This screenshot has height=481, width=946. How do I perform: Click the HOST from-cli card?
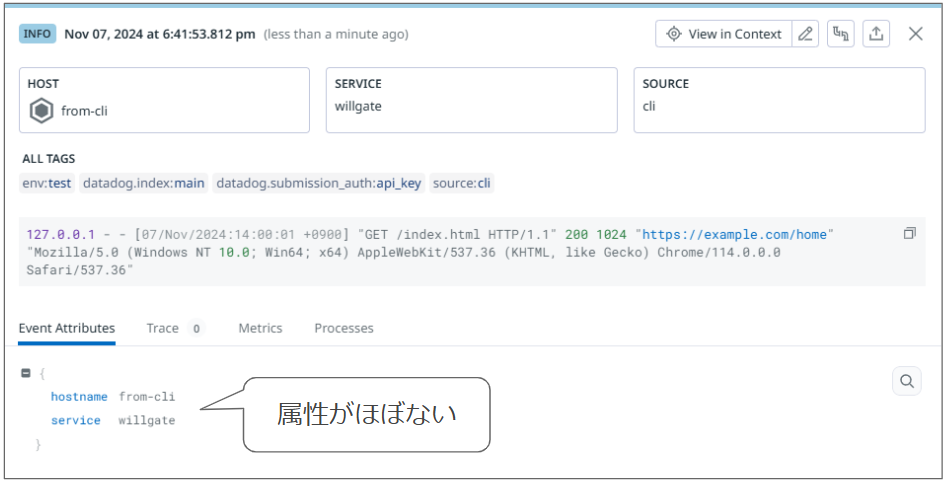[164, 100]
